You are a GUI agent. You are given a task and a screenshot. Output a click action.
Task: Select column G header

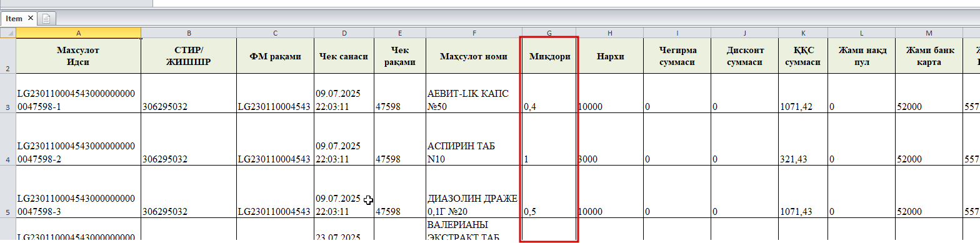pyautogui.click(x=549, y=32)
